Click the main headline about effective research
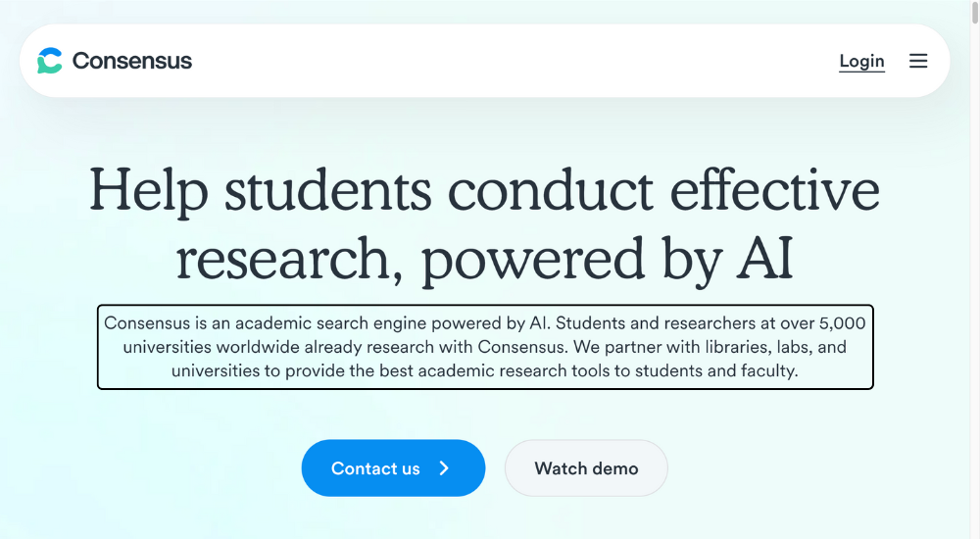Image resolution: width=980 pixels, height=539 pixels. pyautogui.click(x=484, y=223)
